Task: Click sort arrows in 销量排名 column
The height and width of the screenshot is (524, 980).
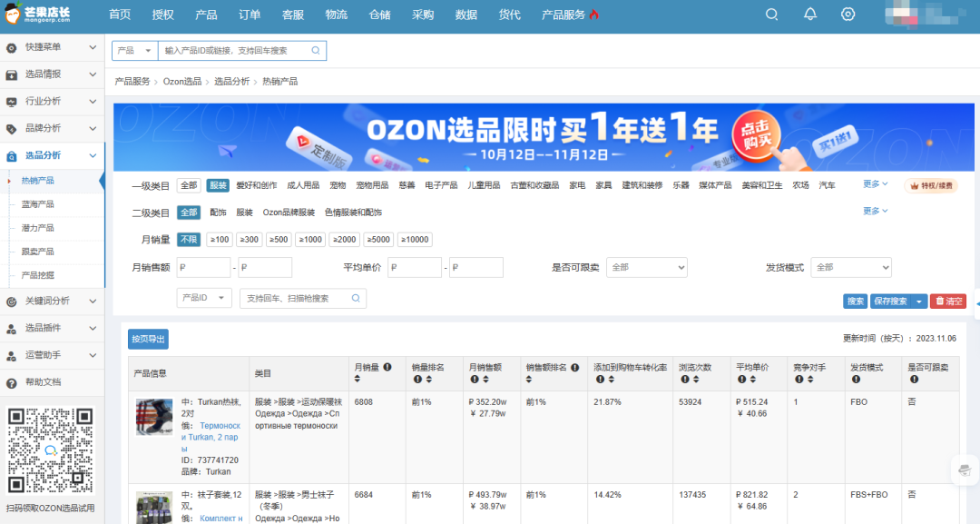Action: [428, 379]
